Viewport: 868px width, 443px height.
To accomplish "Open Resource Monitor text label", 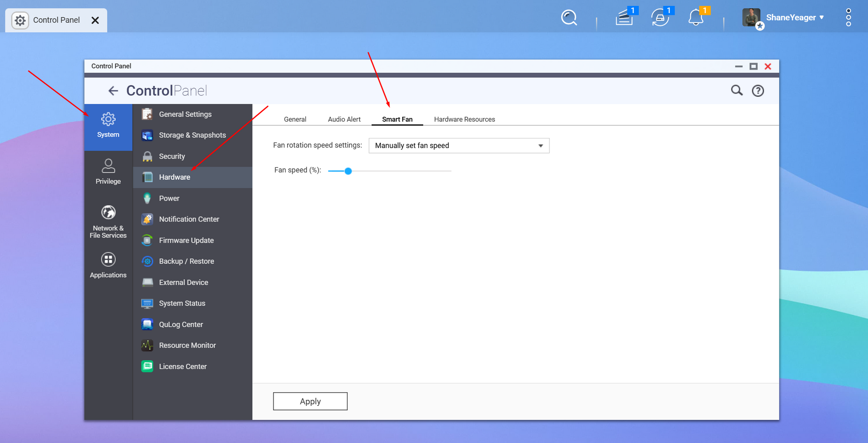I will 187,345.
